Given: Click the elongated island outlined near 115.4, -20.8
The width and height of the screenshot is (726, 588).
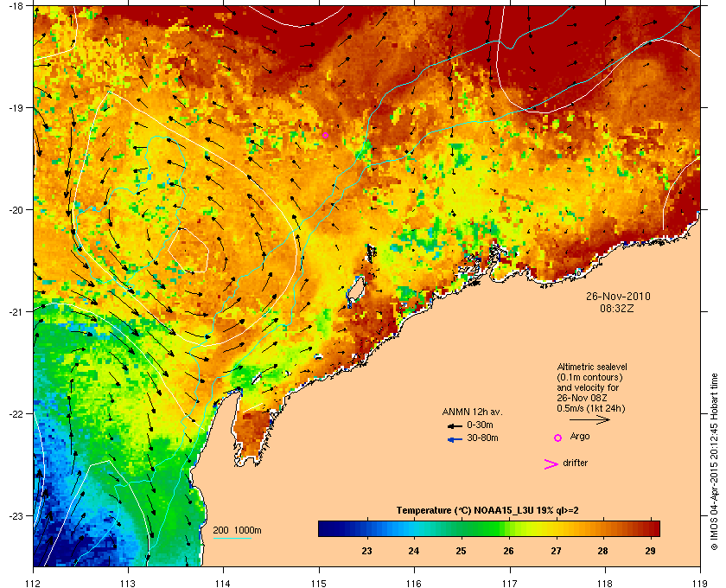Looking at the screenshot, I should pos(355,291).
